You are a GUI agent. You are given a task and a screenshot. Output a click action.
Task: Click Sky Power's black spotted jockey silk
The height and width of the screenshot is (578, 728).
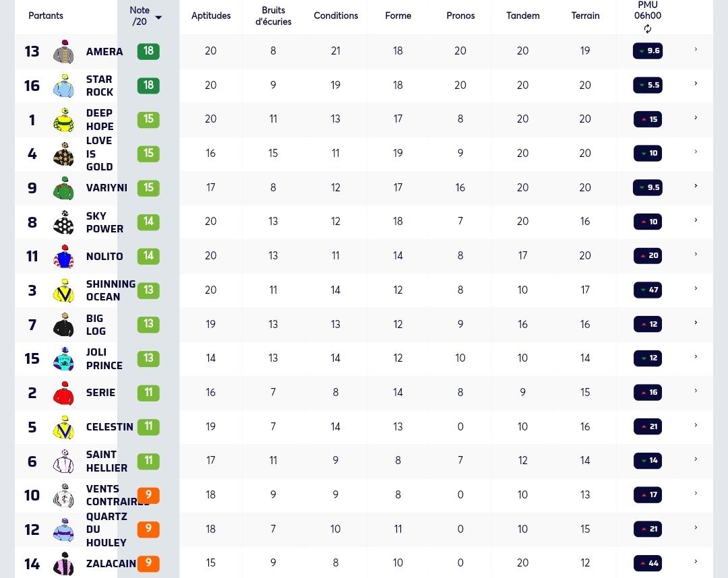pyautogui.click(x=63, y=222)
